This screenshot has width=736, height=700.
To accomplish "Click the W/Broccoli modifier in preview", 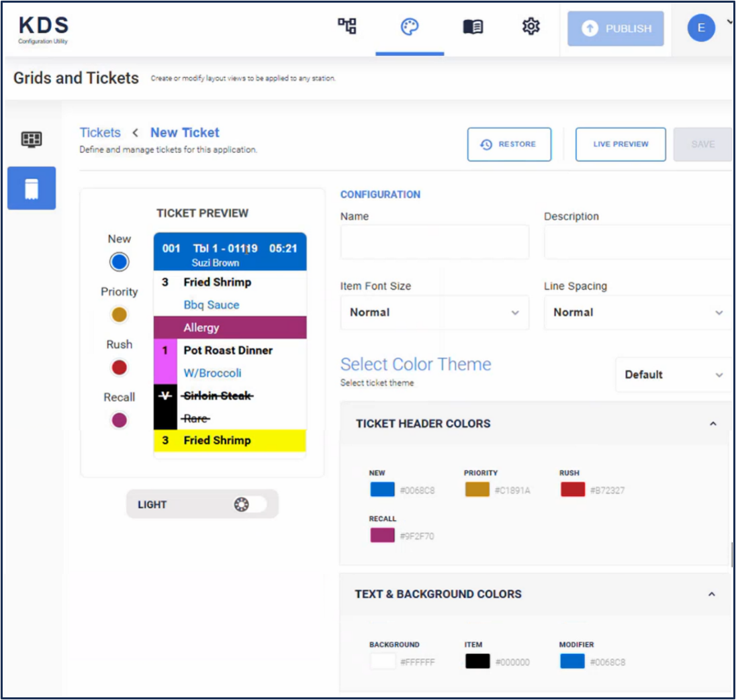I will click(213, 373).
